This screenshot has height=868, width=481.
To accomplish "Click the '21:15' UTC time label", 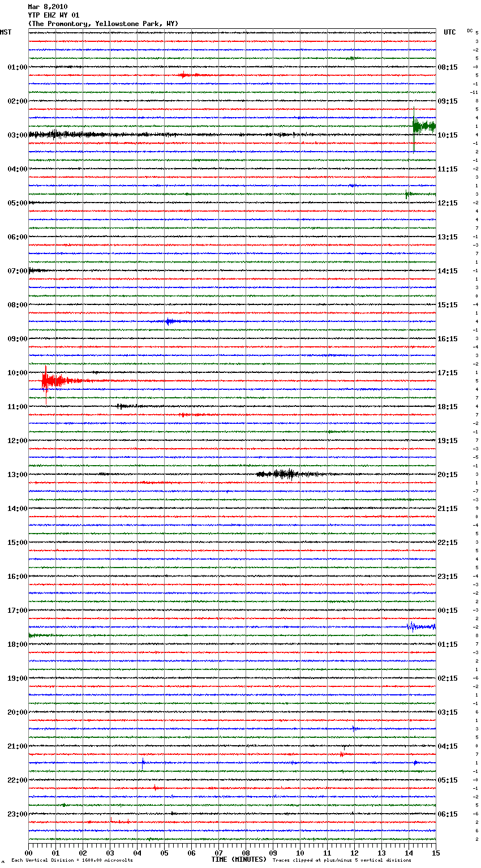I will point(448,509).
